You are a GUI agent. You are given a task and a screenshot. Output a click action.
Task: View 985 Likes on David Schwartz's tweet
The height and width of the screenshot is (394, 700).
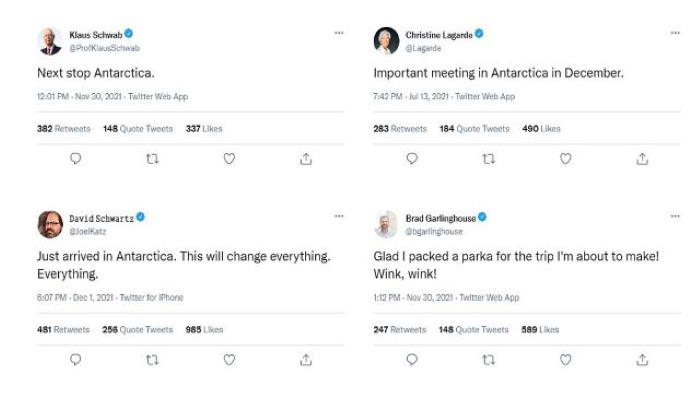204,330
